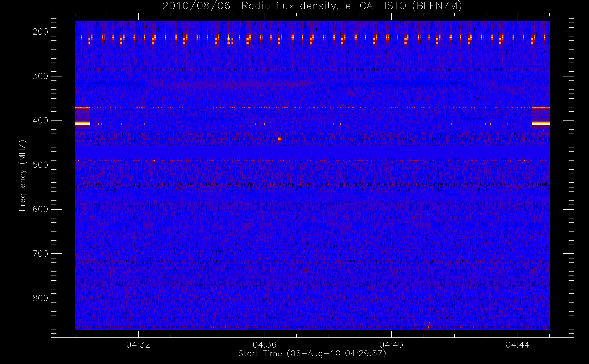589x364 pixels.
Task: Select the 200 frequency tick label
Action: tap(40, 32)
